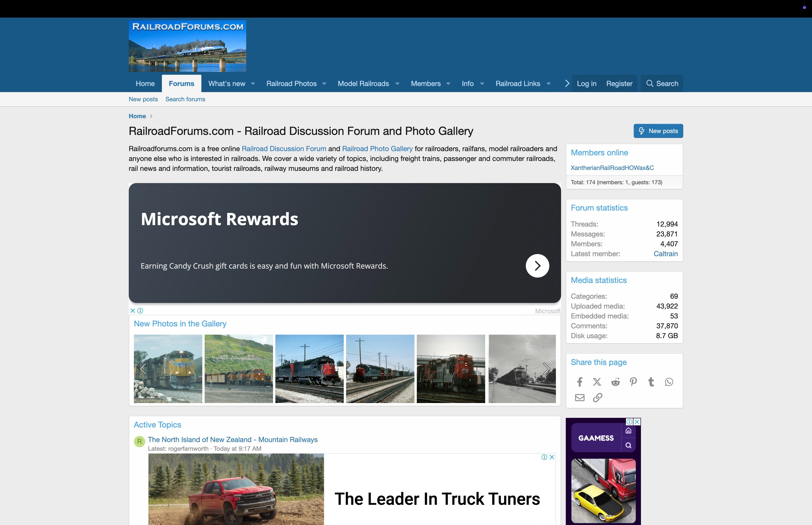
Task: Open the Members tab
Action: pos(426,83)
